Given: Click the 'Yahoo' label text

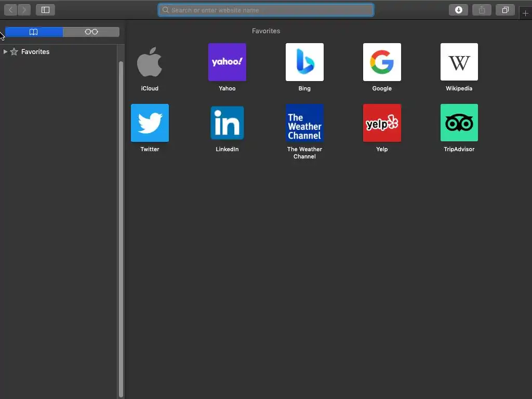Looking at the screenshot, I should (x=227, y=88).
